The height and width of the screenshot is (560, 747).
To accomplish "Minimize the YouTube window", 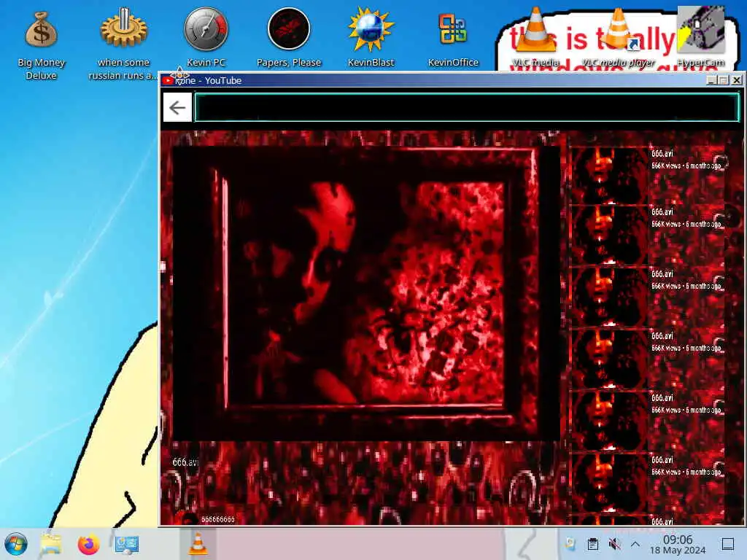I will 711,80.
